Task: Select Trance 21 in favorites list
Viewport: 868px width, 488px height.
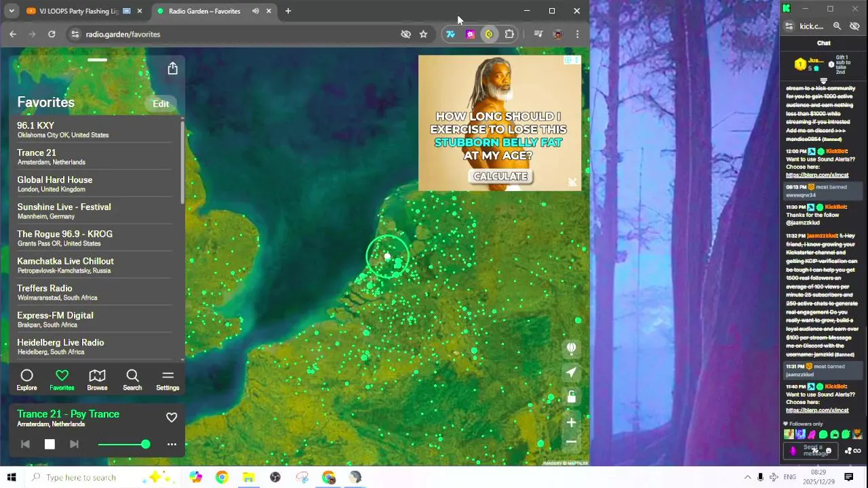Action: coord(95,157)
